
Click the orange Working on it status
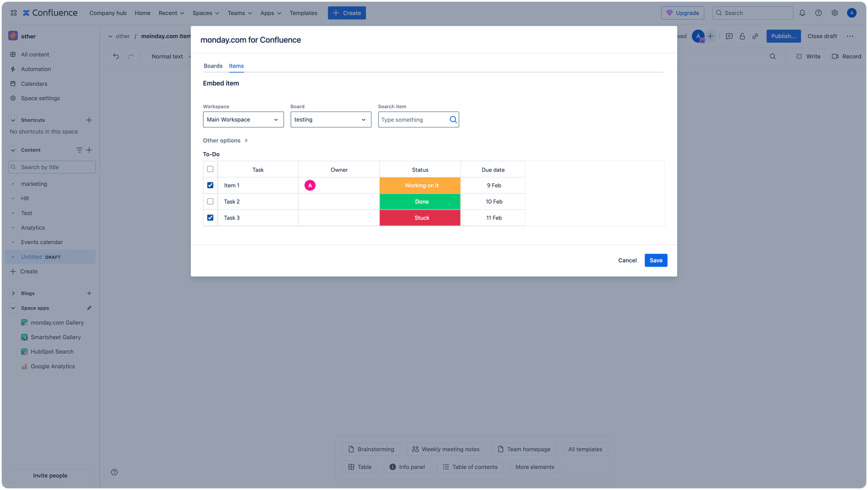[x=420, y=186]
